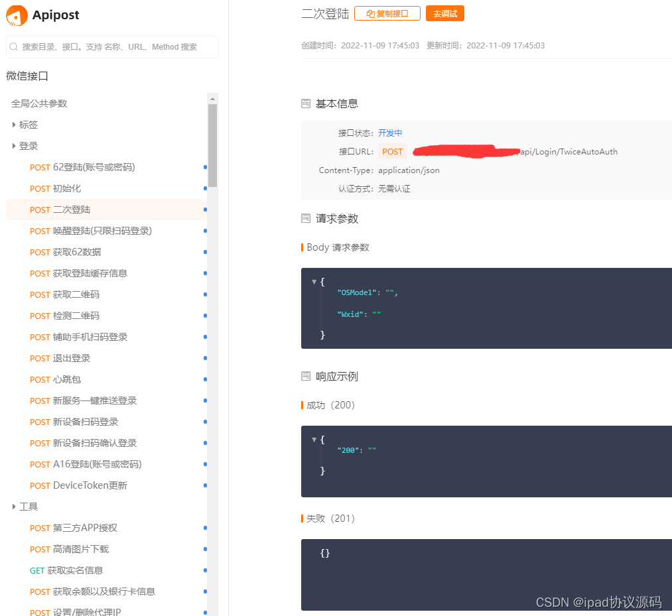Open POST 心跳包 interface
The width and height of the screenshot is (672, 616).
coord(106,379)
